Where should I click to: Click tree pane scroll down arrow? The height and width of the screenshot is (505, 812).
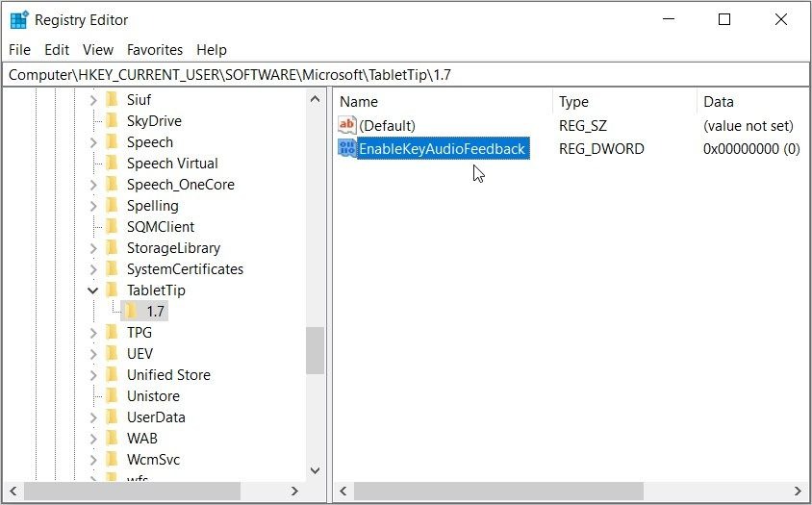point(315,470)
